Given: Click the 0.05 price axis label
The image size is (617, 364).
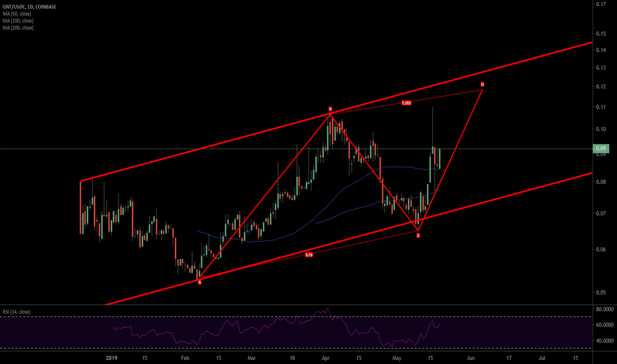Looking at the screenshot, I should pos(601,293).
